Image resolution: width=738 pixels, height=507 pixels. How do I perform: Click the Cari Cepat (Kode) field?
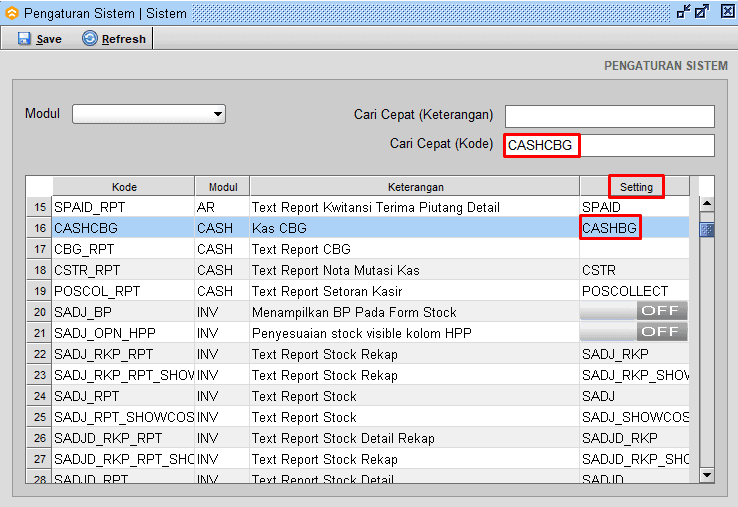(609, 146)
